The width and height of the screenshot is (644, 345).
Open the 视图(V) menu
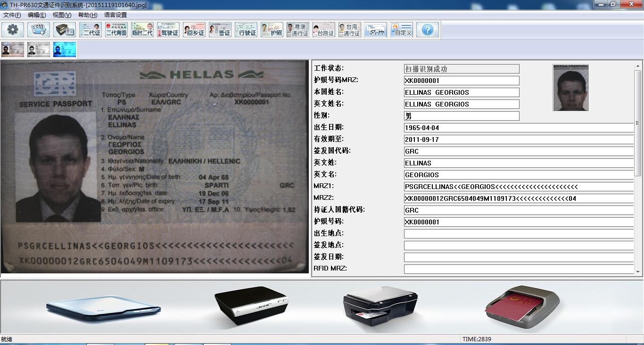(62, 15)
